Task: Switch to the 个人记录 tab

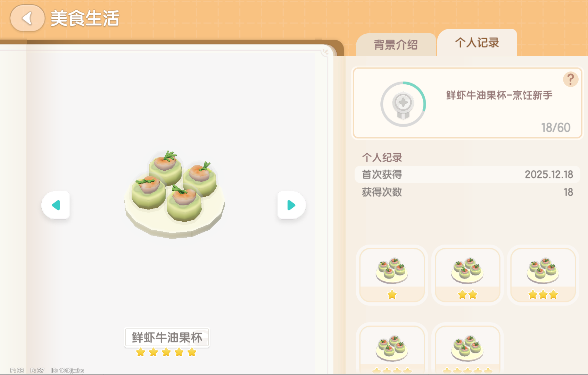Action: [477, 43]
